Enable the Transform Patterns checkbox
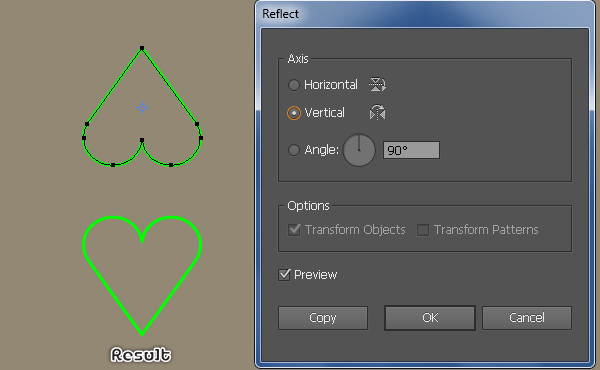The image size is (600, 370). coord(423,230)
